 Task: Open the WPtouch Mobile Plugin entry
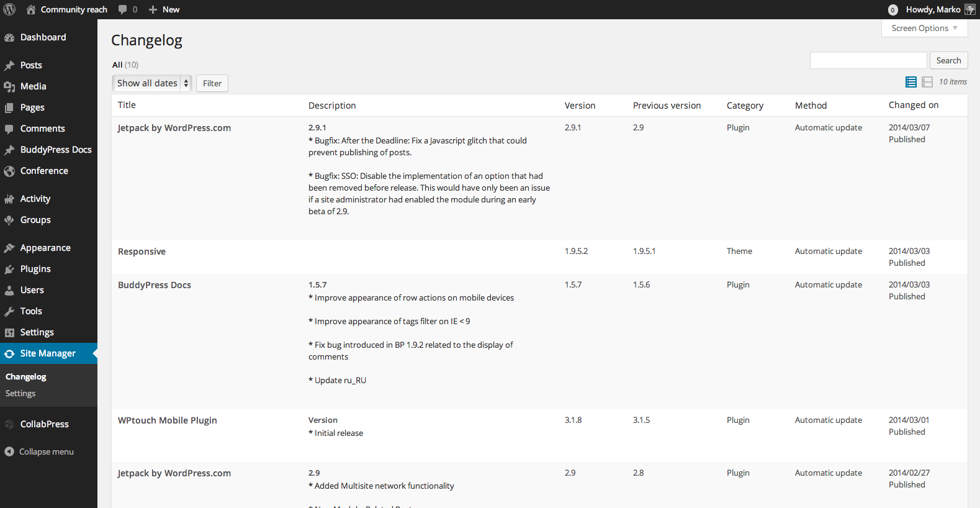[168, 420]
